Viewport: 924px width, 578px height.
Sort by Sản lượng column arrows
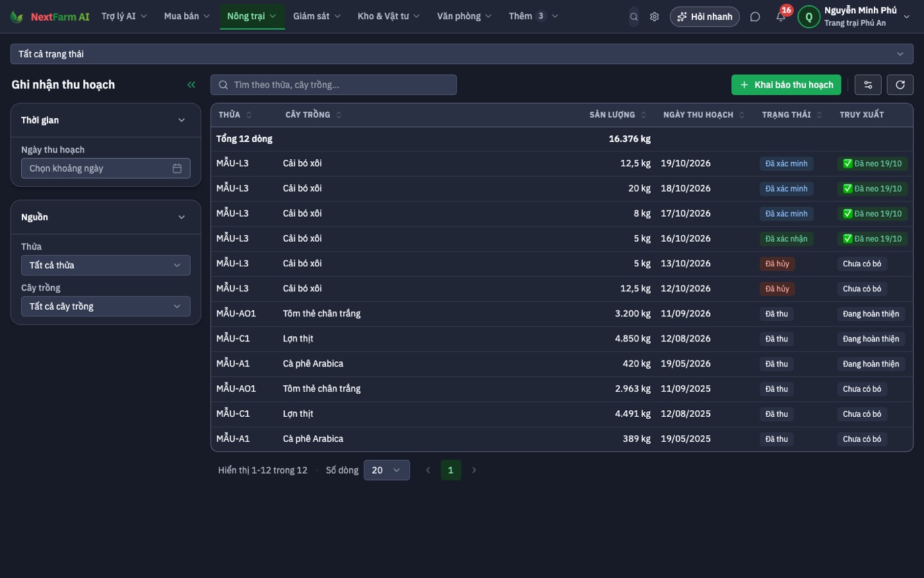tap(643, 115)
